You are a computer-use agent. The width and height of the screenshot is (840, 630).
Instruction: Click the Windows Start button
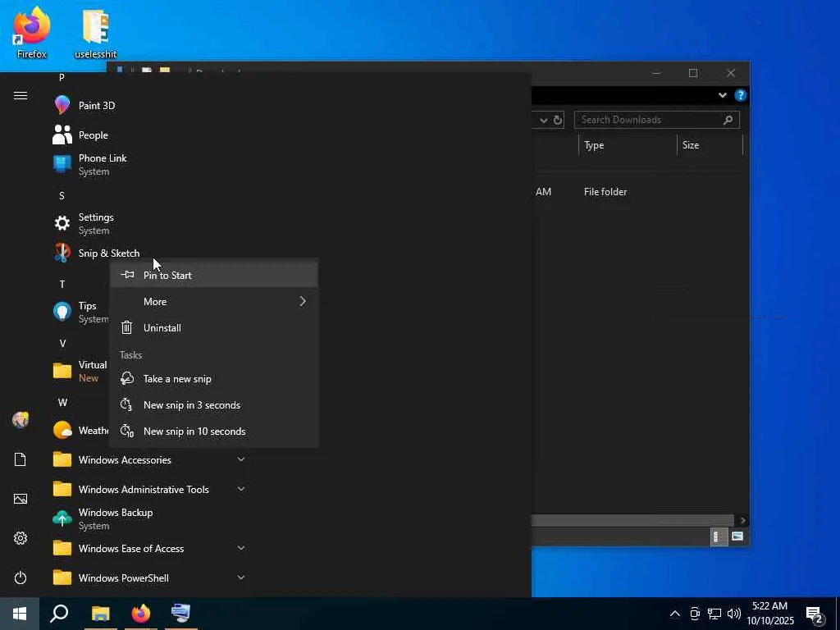click(20, 614)
